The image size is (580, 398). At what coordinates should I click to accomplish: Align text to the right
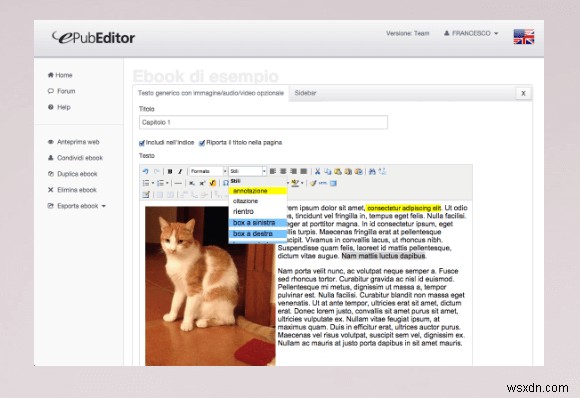click(293, 171)
